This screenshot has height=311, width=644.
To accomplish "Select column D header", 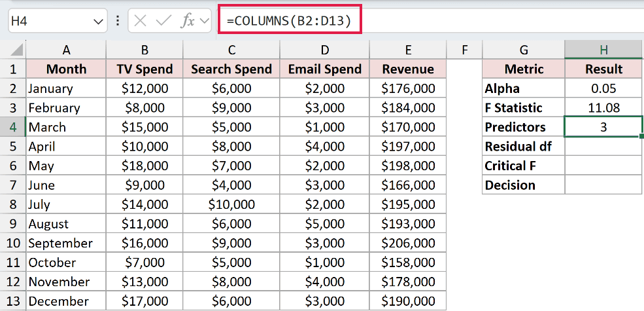I will point(325,50).
